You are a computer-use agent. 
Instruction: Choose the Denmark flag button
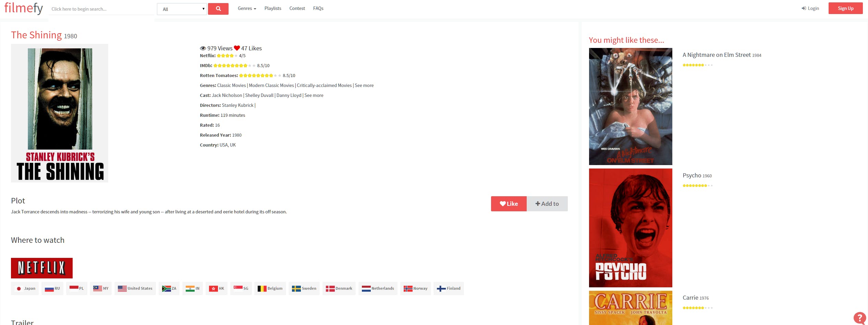click(x=339, y=288)
